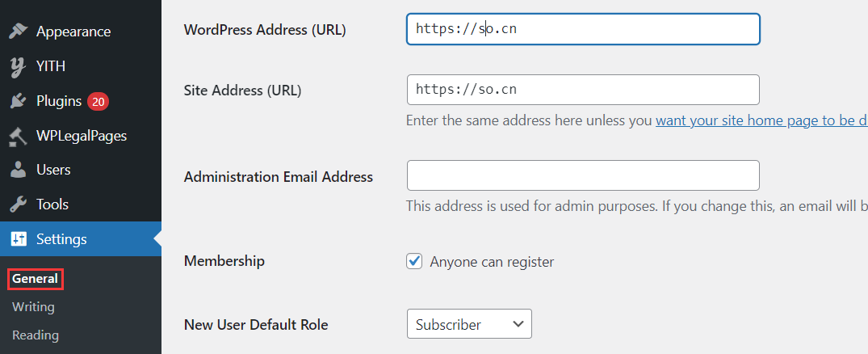Click into the Site Address URL field

click(582, 90)
